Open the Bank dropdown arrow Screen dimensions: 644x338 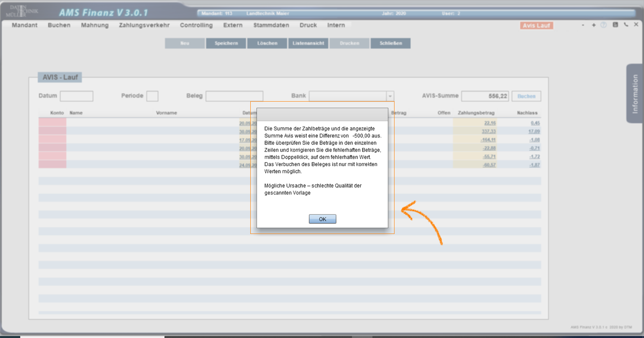(390, 96)
